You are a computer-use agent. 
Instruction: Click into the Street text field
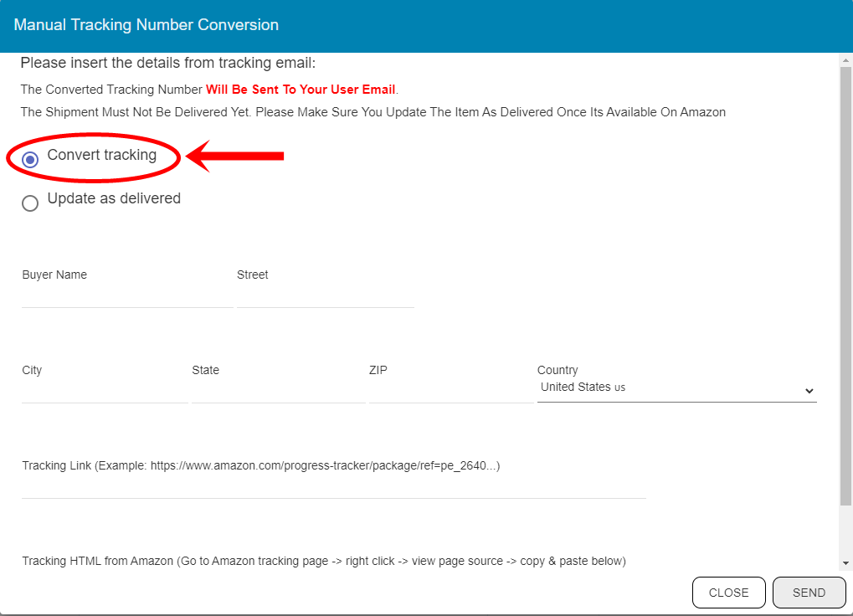[325, 296]
